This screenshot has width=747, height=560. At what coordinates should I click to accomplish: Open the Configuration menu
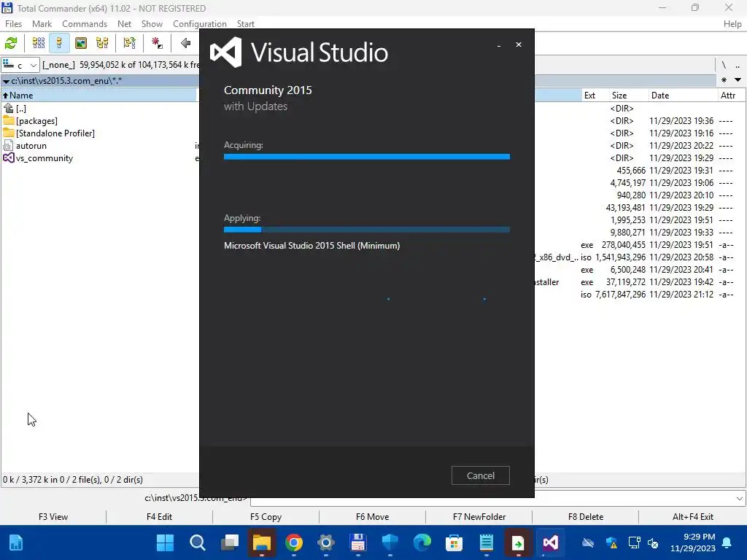200,24
